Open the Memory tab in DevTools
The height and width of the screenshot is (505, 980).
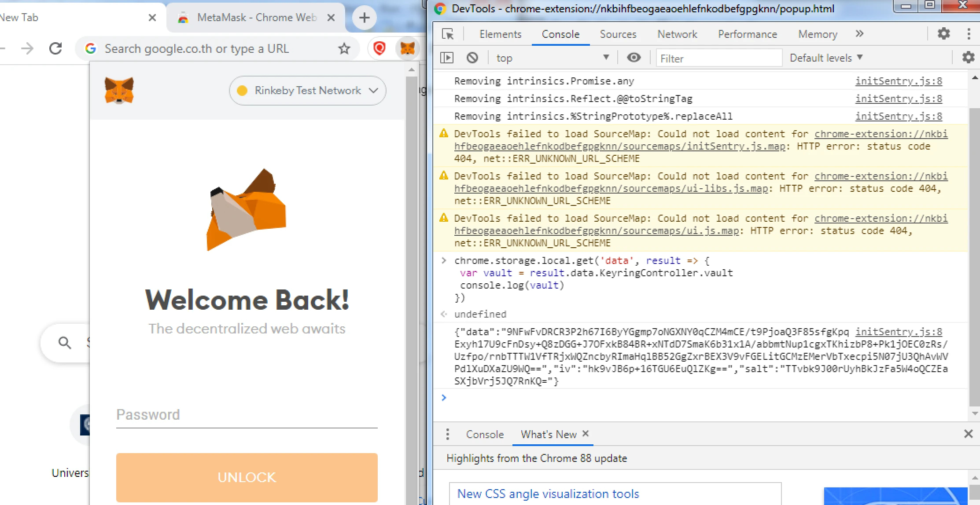[818, 34]
